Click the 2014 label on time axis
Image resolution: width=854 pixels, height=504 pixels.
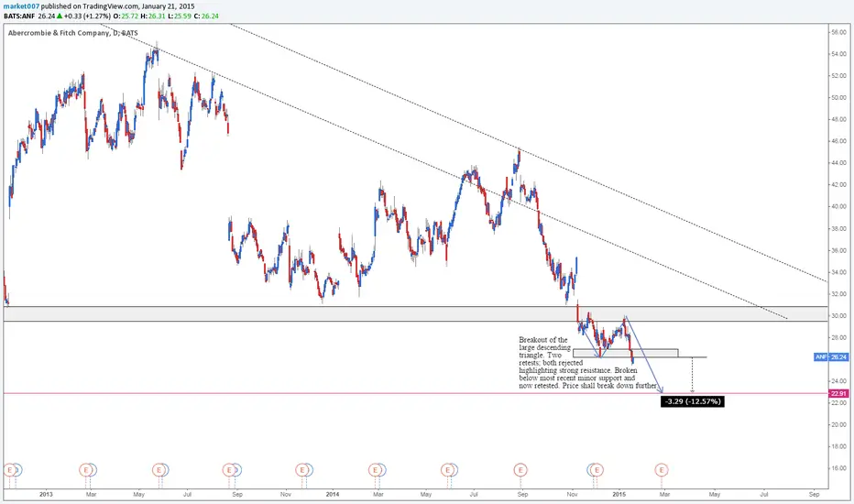point(333,494)
